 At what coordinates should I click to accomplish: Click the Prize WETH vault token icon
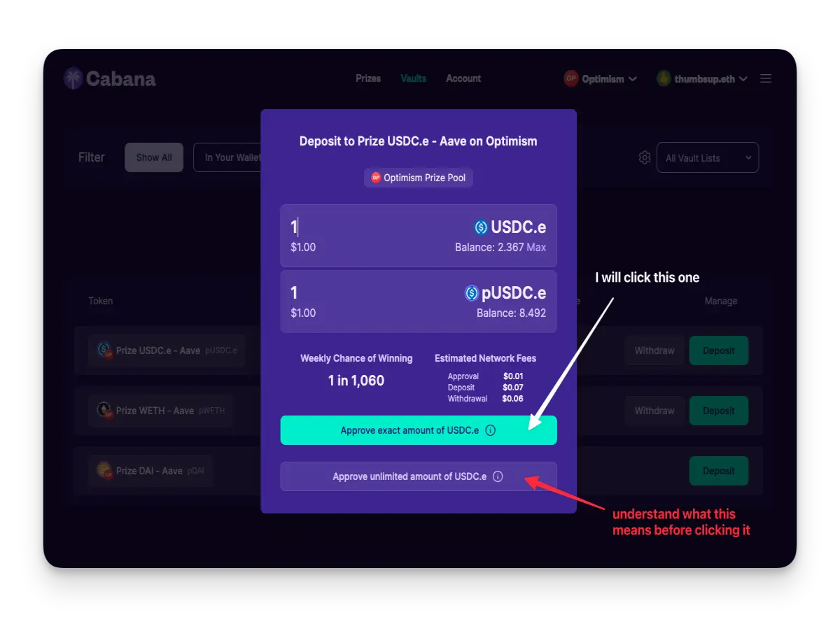tap(104, 410)
